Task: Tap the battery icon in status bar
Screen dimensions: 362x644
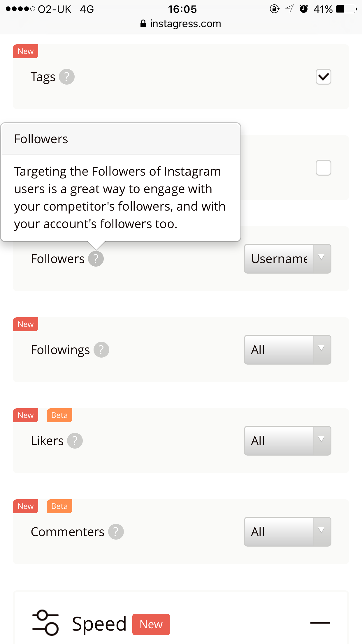Action: coord(346,9)
